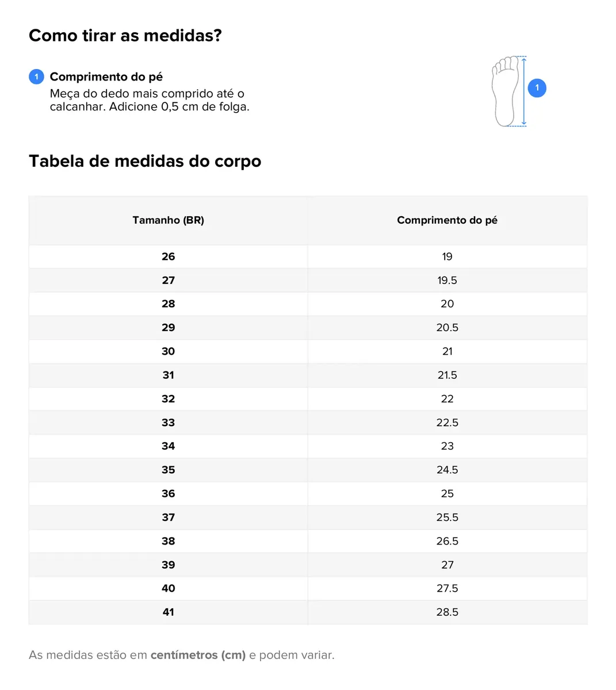Click the 19.5 foot length value
Viewport: 616px width, 690px height.
pyautogui.click(x=447, y=280)
